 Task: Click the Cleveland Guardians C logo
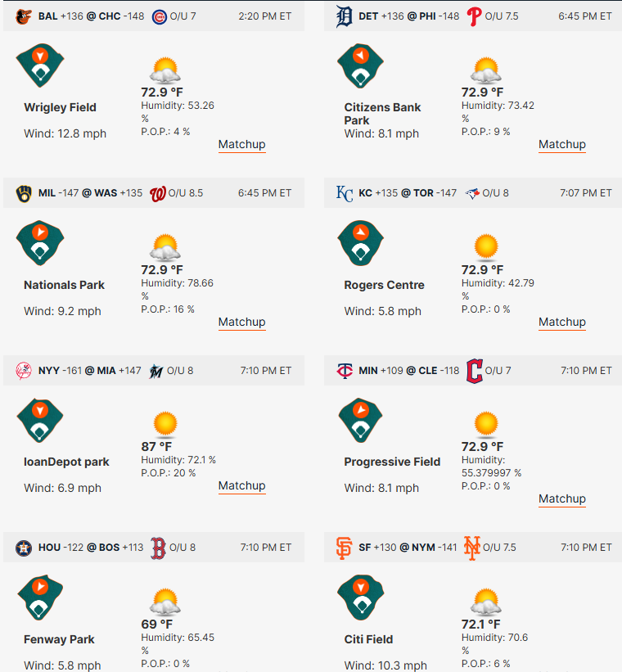point(474,371)
